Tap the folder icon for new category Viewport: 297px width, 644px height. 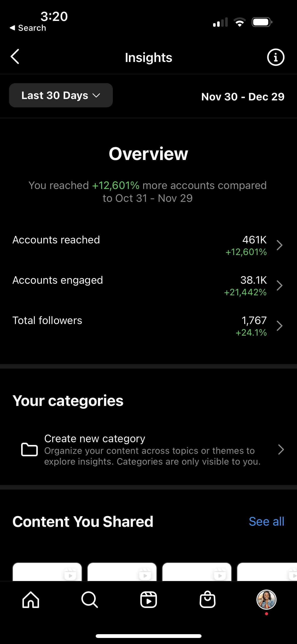tap(29, 449)
